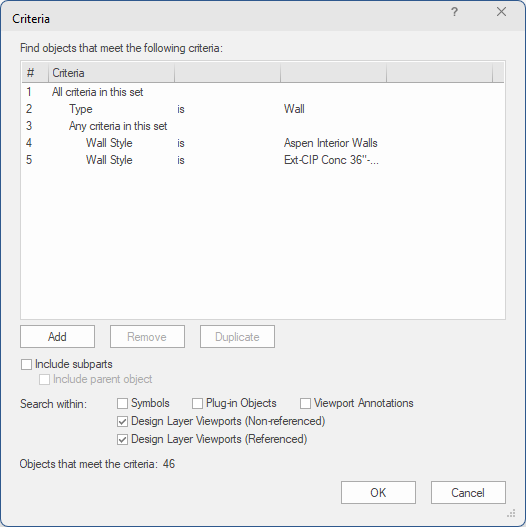
Task: Close the Criteria dialog
Action: point(501,12)
